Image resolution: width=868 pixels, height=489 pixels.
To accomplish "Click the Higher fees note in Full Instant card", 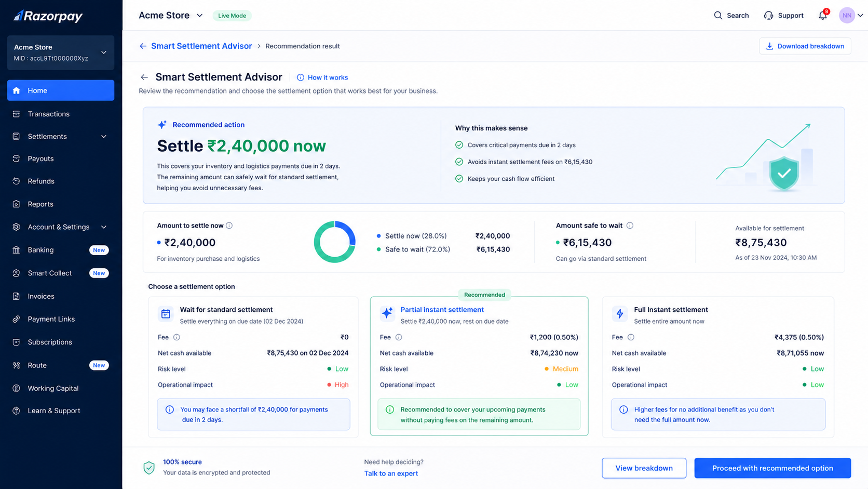I will 718,414.
